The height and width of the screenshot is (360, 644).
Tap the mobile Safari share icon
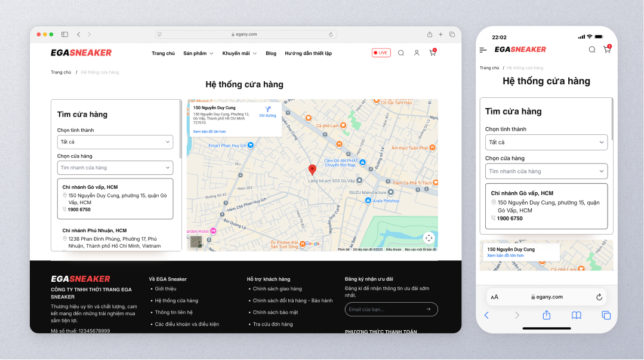[546, 315]
